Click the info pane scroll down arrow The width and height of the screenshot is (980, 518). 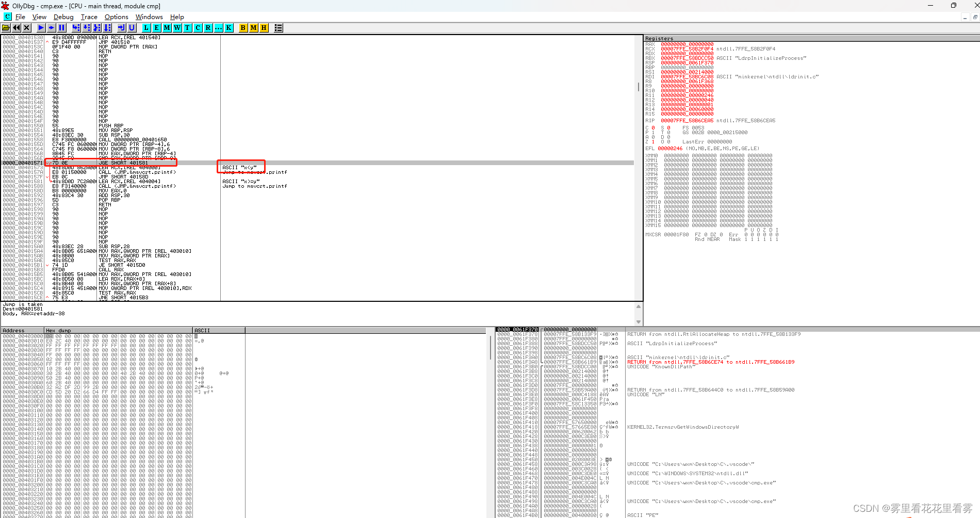(639, 322)
